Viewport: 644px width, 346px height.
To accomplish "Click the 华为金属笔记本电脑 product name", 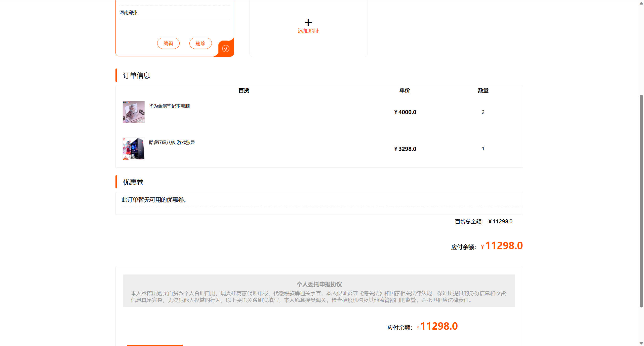I will (169, 106).
